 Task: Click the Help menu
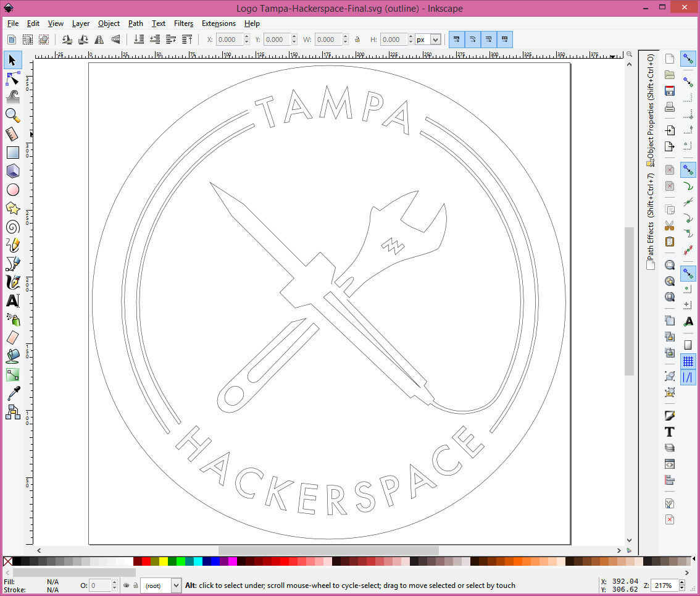252,23
